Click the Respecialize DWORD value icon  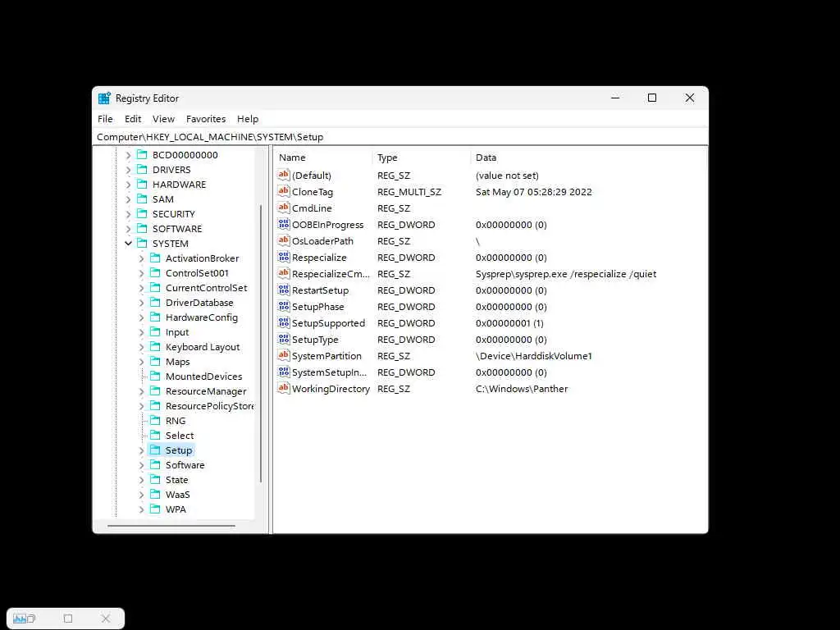[283, 257]
